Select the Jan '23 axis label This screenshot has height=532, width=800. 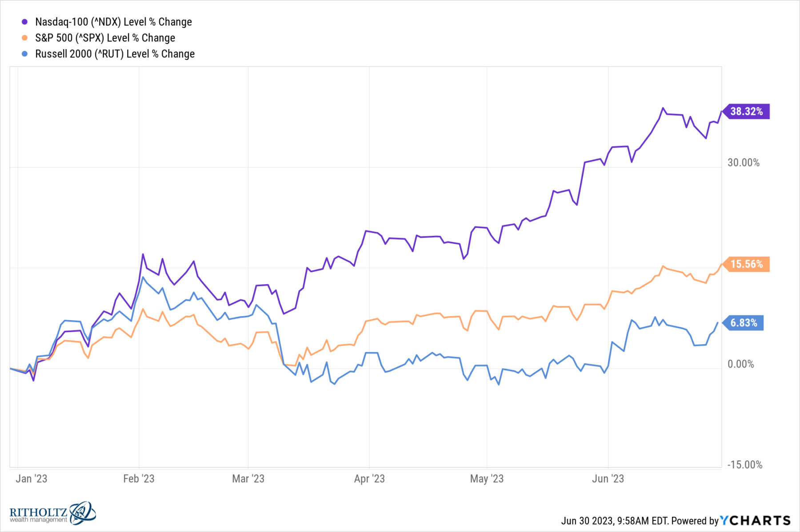(31, 479)
